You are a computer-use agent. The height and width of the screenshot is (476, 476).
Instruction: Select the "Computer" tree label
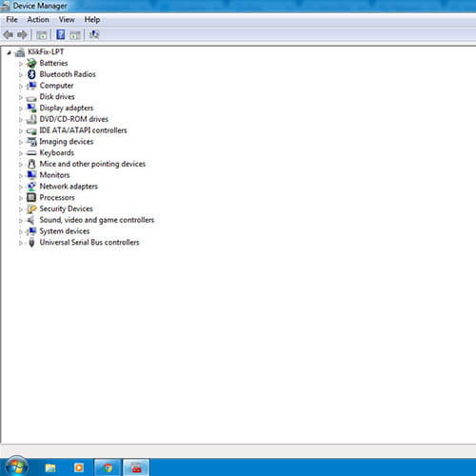click(x=56, y=86)
